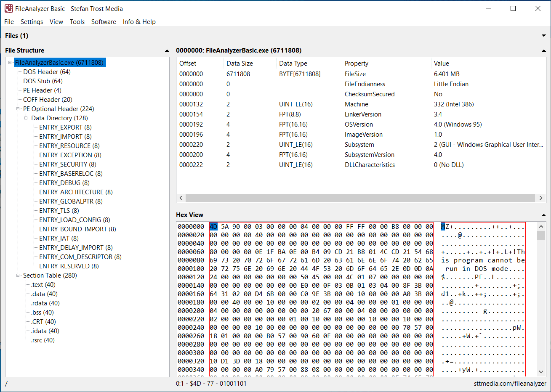This screenshot has width=551, height=392.
Task: Select Section Table (280) node
Action: [x=50, y=275]
